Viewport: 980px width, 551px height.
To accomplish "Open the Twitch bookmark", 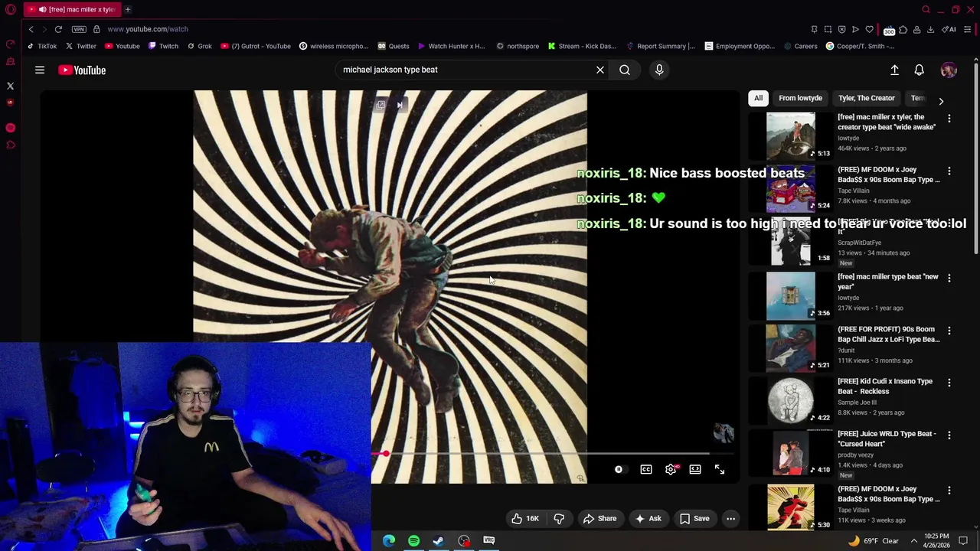I will (x=163, y=46).
